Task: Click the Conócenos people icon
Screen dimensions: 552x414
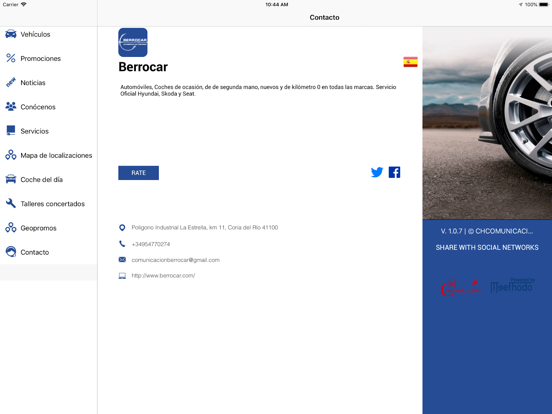Action: pos(11,106)
